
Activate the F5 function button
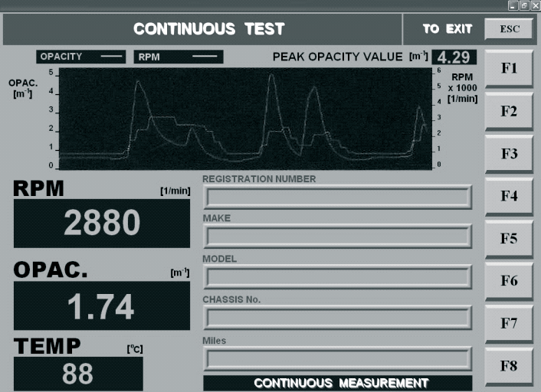(509, 238)
